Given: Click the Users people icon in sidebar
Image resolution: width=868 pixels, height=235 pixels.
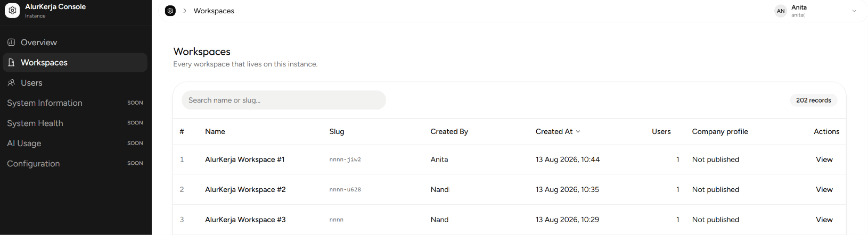Looking at the screenshot, I should coord(11,82).
